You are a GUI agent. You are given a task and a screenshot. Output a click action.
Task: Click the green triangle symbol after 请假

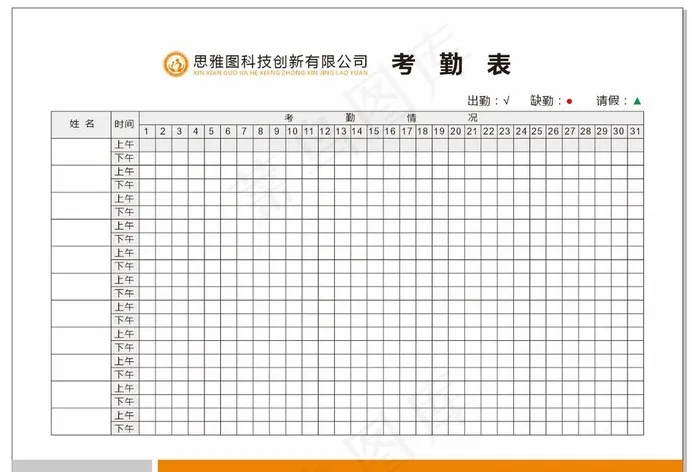click(637, 101)
